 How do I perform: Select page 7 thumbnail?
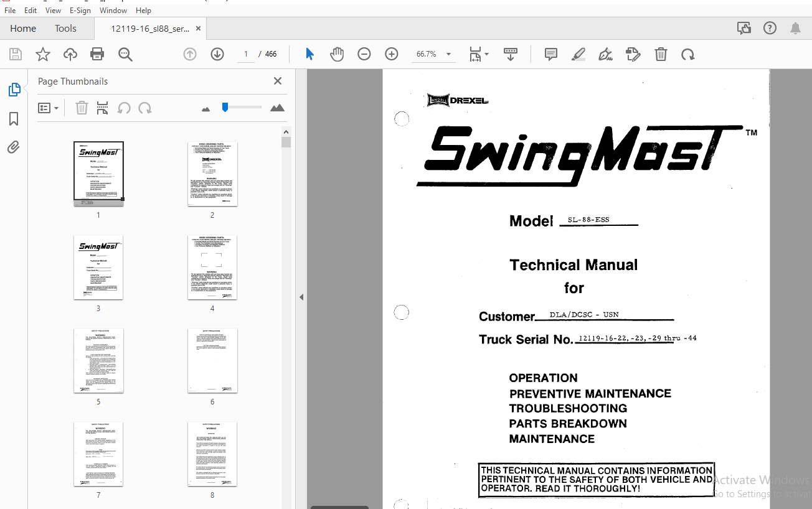point(98,454)
